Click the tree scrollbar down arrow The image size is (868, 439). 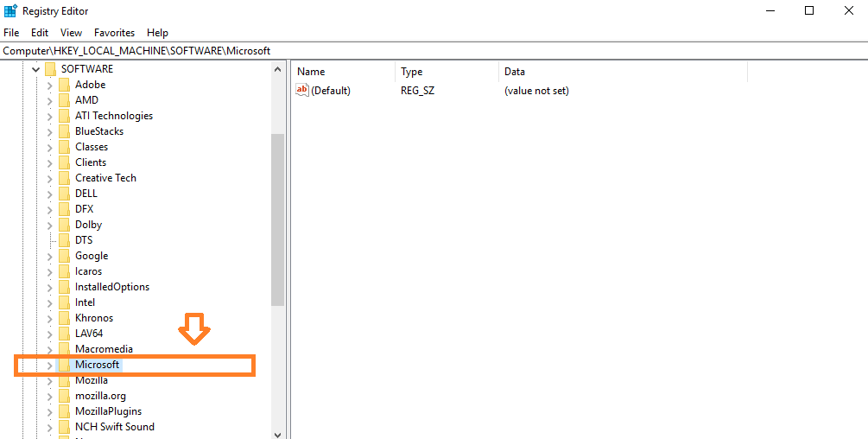(277, 435)
